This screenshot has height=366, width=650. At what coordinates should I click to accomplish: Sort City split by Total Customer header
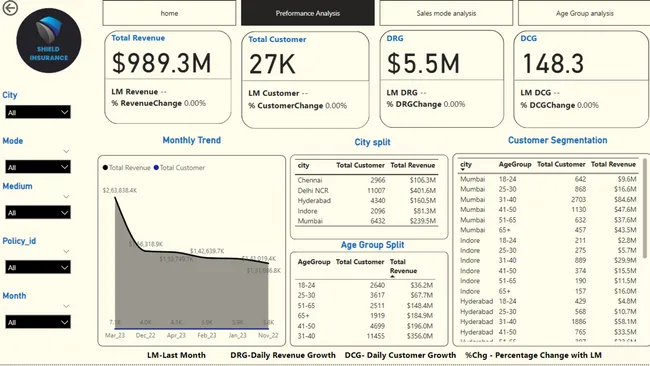[x=360, y=165]
